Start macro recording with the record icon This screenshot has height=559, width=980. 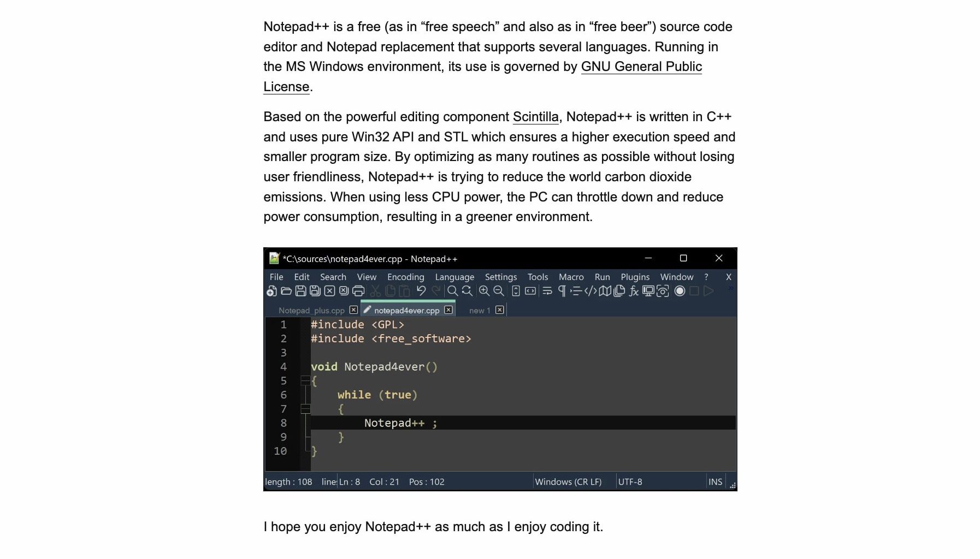[680, 292]
